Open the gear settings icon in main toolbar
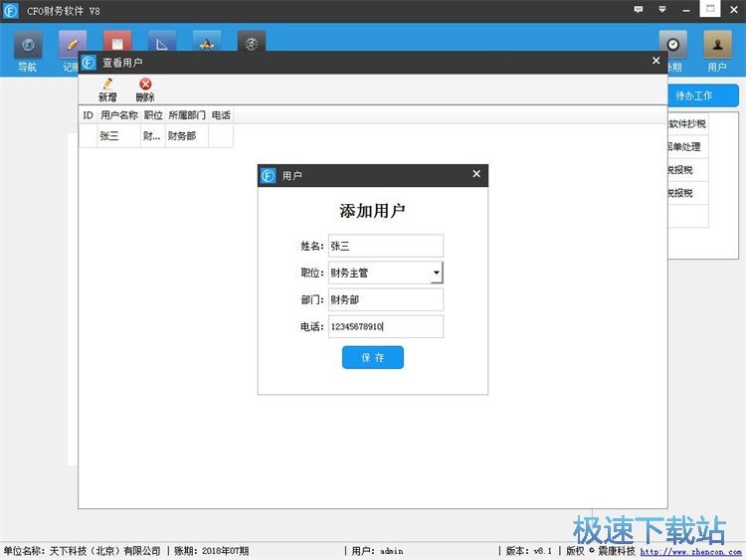The image size is (746, 560). click(252, 42)
